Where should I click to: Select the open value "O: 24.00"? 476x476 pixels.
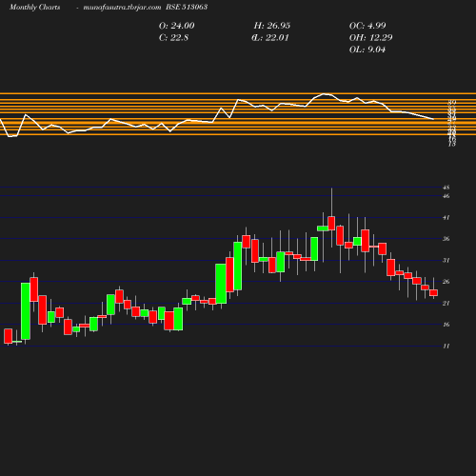(x=177, y=26)
